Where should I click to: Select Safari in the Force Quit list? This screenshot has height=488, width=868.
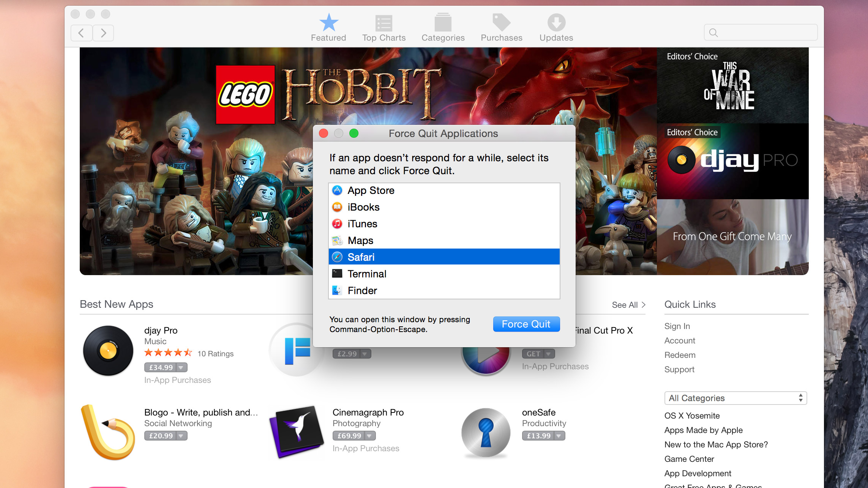click(x=444, y=257)
